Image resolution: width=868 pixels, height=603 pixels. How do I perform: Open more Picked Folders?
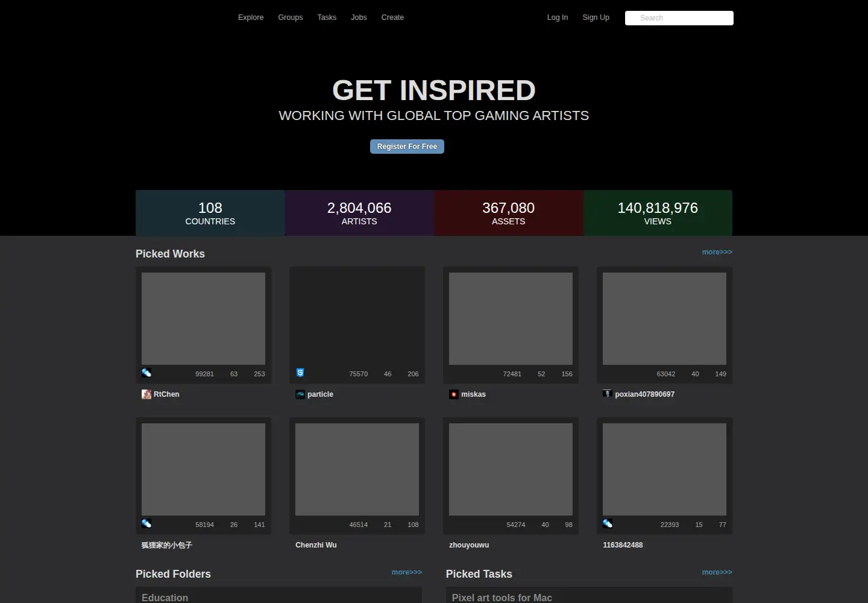point(407,572)
